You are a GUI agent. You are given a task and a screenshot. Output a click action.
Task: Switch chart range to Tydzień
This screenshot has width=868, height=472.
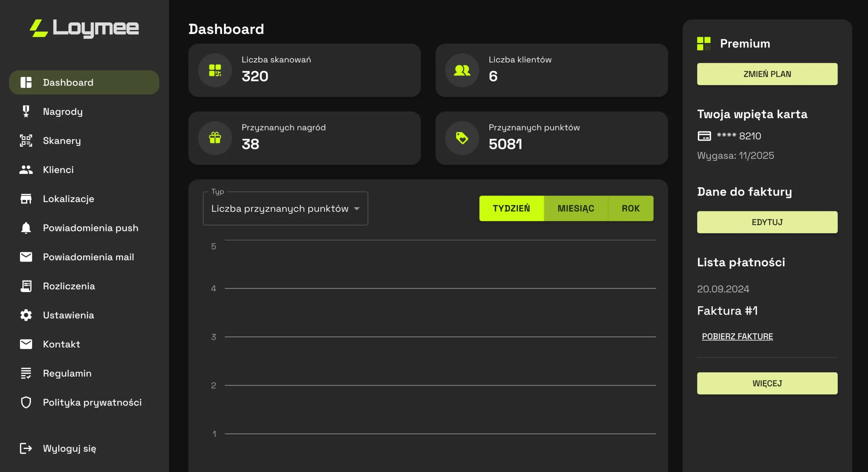pyautogui.click(x=511, y=208)
